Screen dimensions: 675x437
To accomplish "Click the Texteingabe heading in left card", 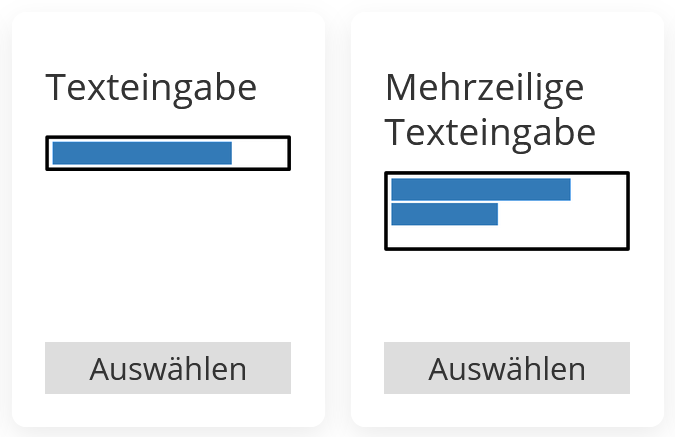I will point(151,88).
